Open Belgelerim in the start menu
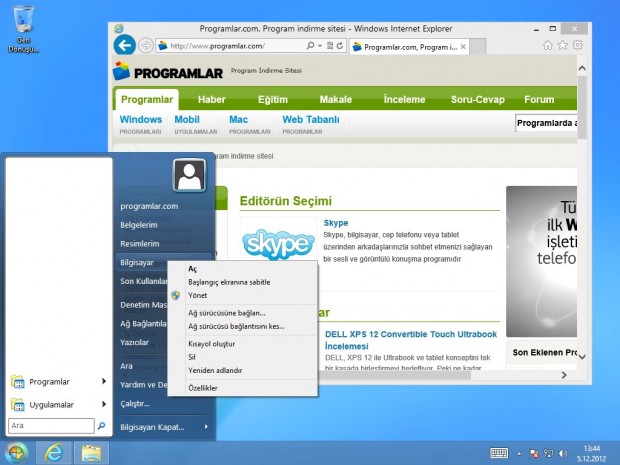This screenshot has width=620, height=465. [x=139, y=225]
